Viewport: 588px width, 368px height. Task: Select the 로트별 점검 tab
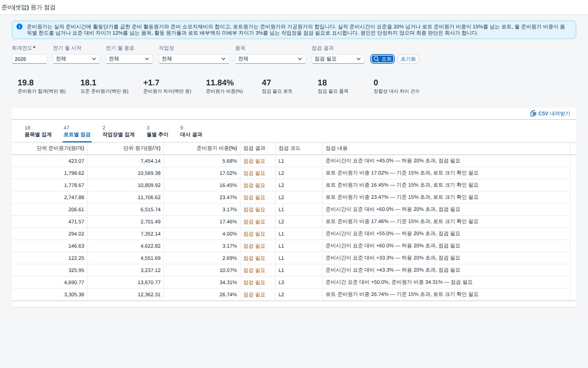click(77, 131)
